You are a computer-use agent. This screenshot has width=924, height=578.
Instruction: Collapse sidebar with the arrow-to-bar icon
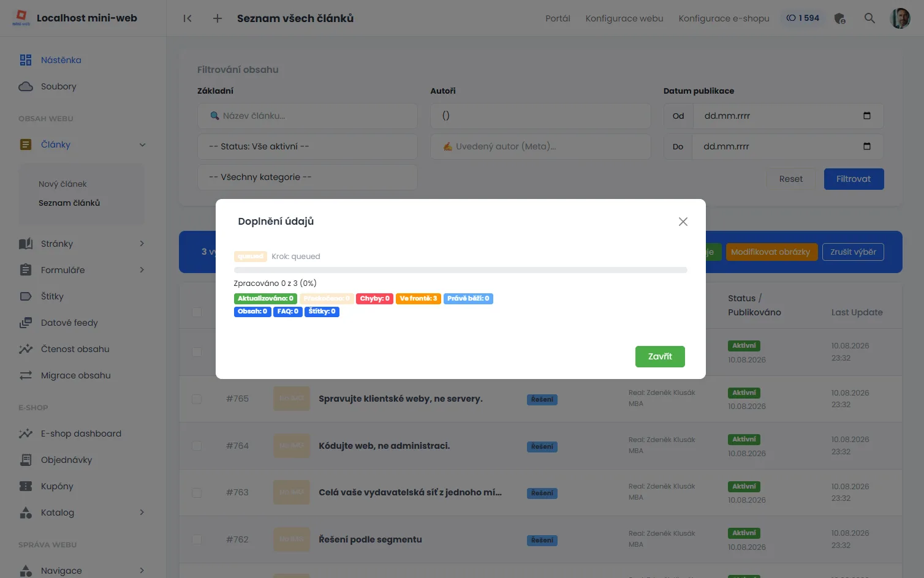pyautogui.click(x=187, y=18)
